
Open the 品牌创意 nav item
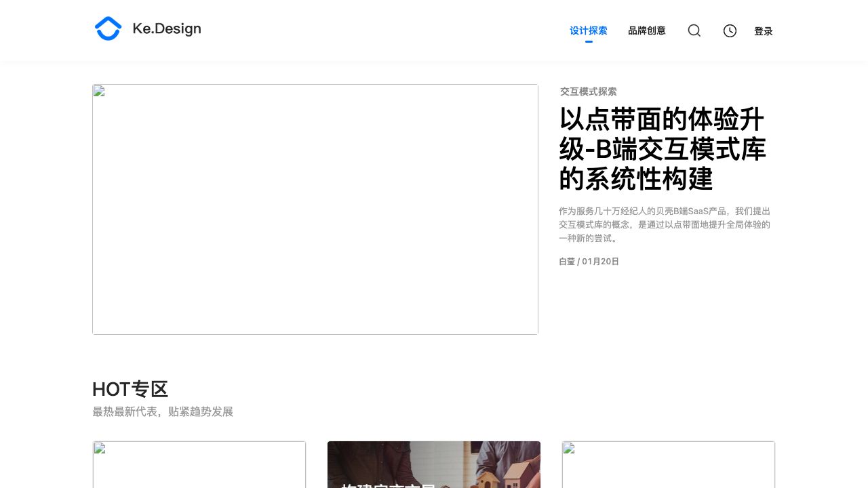646,30
